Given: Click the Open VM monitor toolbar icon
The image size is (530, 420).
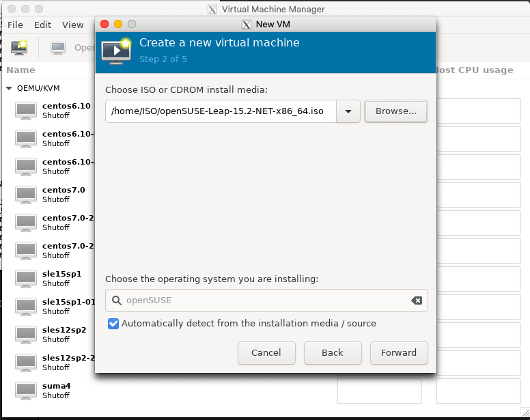Looking at the screenshot, I should pyautogui.click(x=58, y=48).
